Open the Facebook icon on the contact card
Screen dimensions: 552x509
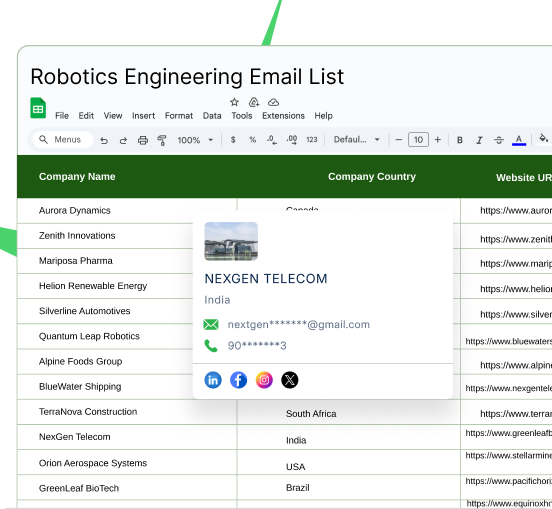point(238,380)
